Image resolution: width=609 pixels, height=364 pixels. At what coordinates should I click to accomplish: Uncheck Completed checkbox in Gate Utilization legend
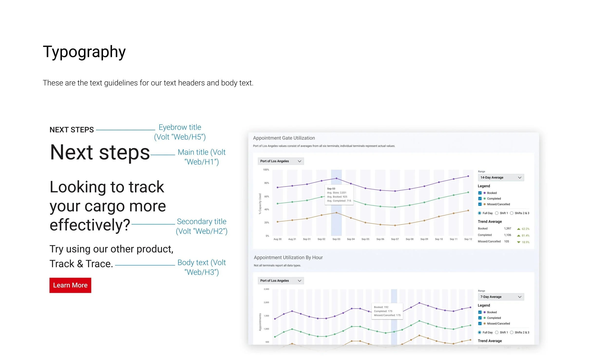pyautogui.click(x=480, y=199)
